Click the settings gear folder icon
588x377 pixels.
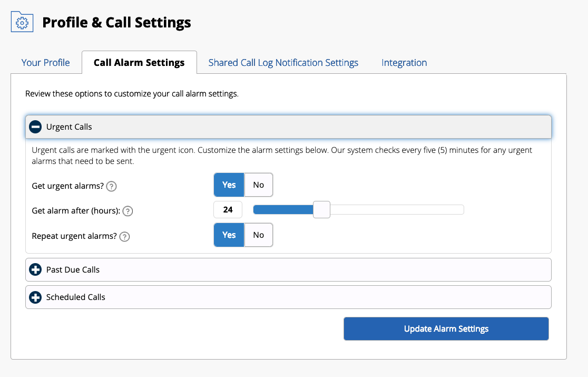pos(22,23)
